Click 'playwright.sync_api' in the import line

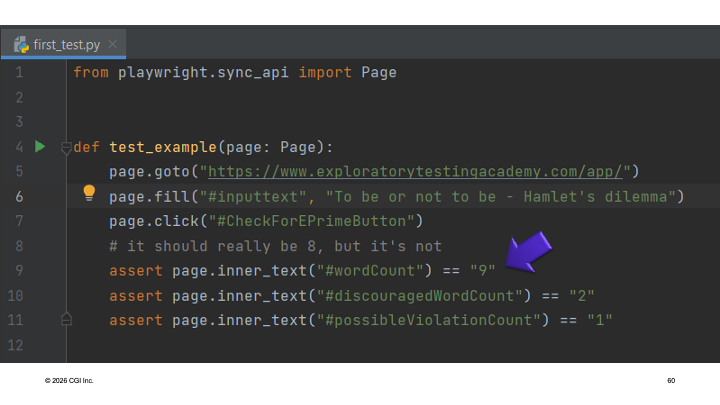tap(203, 73)
